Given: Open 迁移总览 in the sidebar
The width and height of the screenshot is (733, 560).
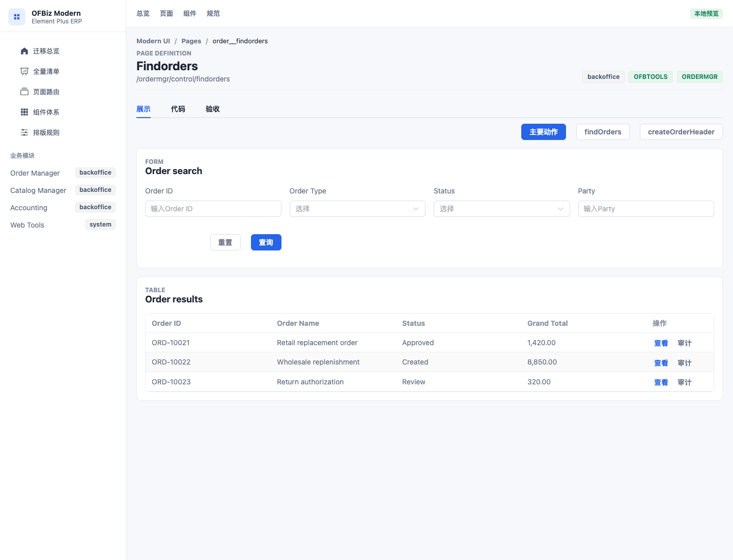Looking at the screenshot, I should coord(63,51).
